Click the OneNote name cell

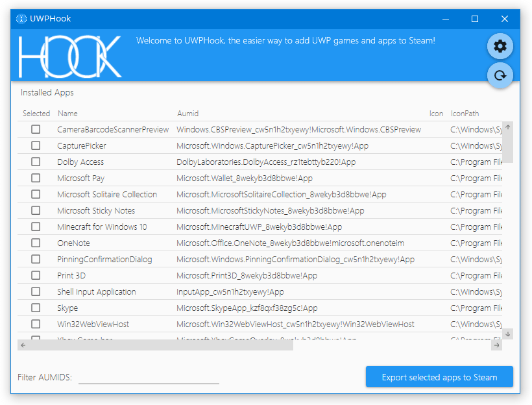pyautogui.click(x=73, y=243)
